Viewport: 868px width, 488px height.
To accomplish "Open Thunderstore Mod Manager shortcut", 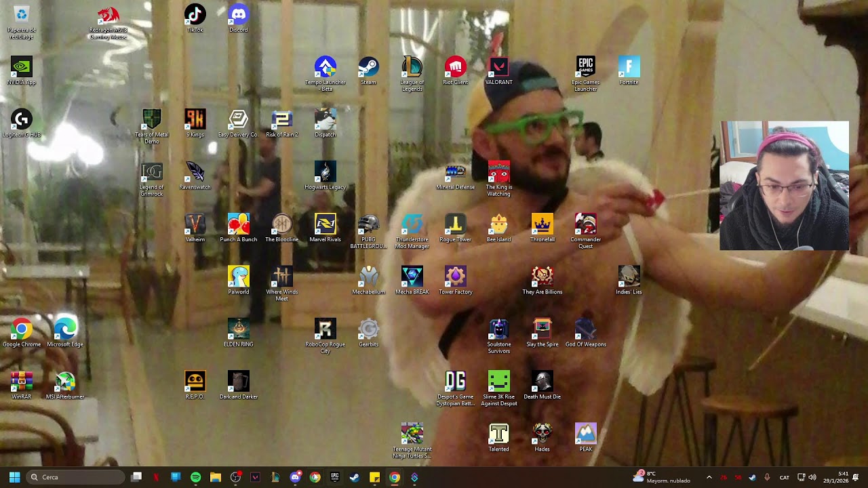I will click(412, 231).
